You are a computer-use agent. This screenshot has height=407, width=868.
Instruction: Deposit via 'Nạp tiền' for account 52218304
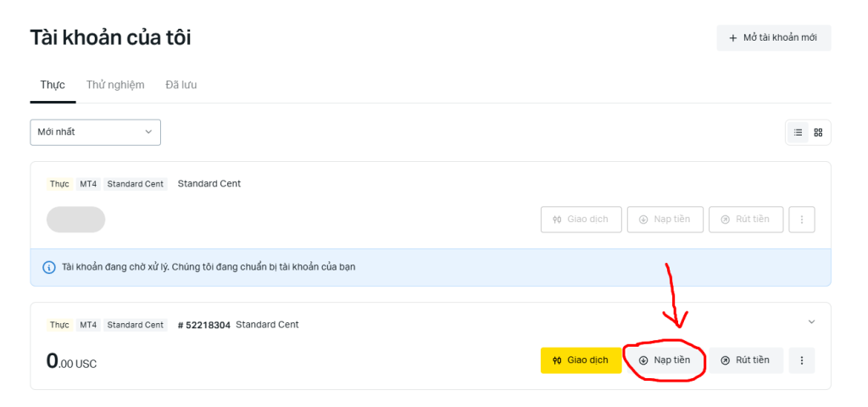(x=665, y=360)
